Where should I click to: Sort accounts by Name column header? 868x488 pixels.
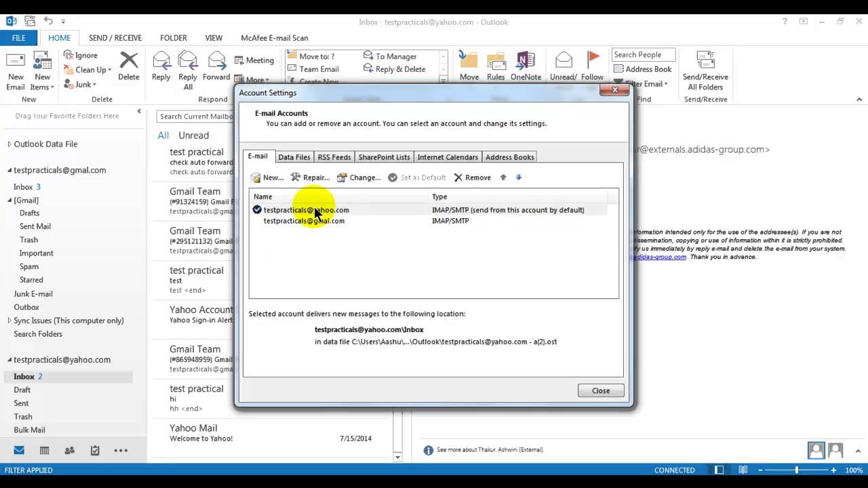(x=339, y=197)
